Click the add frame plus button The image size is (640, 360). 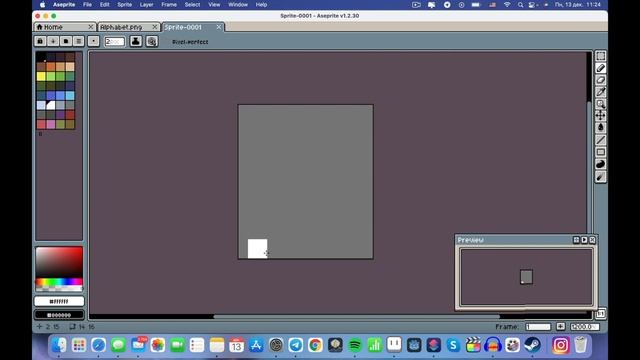(560, 327)
